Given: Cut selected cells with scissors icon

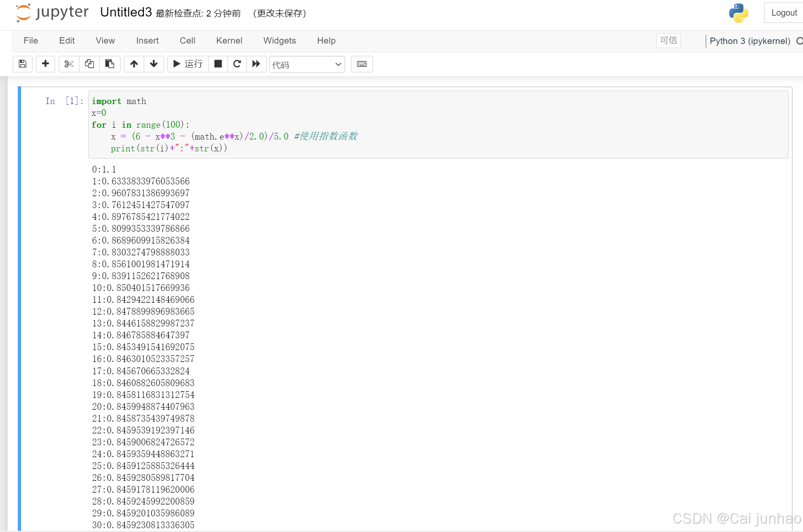Looking at the screenshot, I should coord(69,64).
